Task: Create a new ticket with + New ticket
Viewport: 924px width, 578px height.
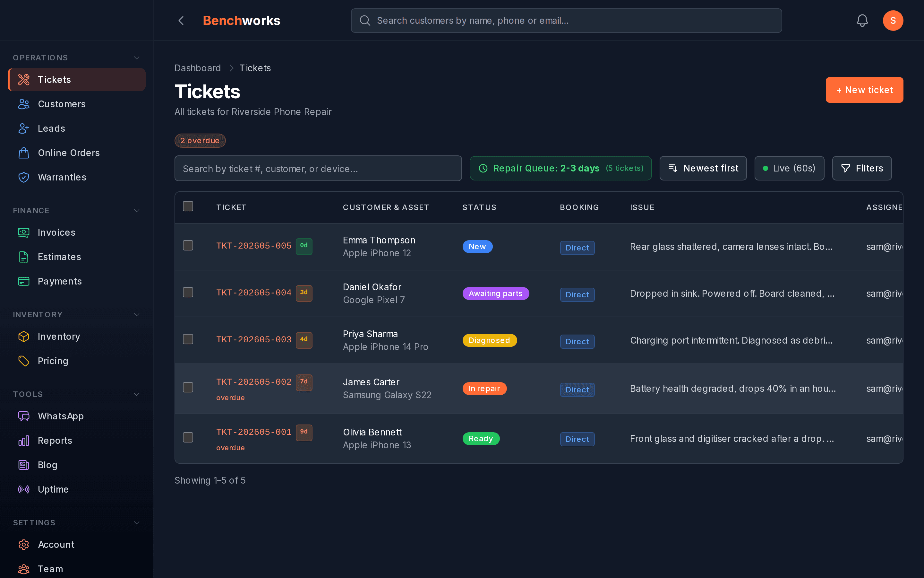Action: pos(864,90)
